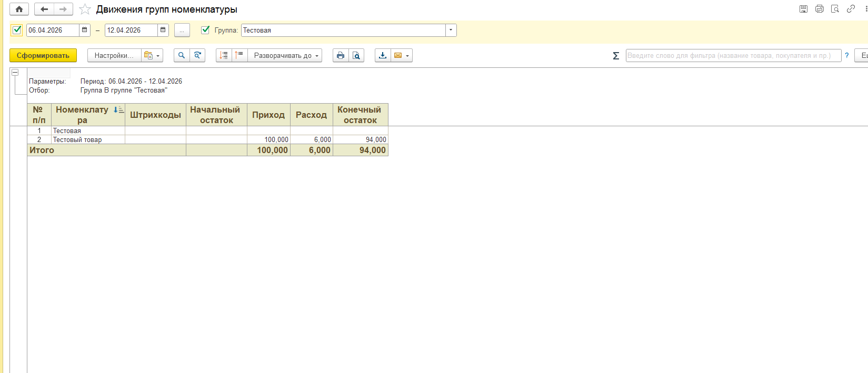Click the magnifier Find icon in toolbar
The width and height of the screenshot is (868, 373).
click(x=182, y=55)
